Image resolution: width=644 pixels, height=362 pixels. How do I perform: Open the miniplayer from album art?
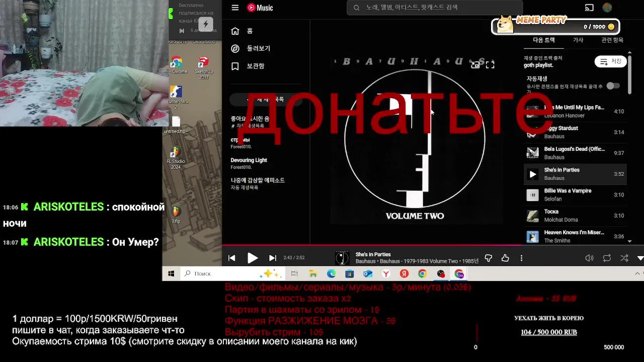pos(475,64)
